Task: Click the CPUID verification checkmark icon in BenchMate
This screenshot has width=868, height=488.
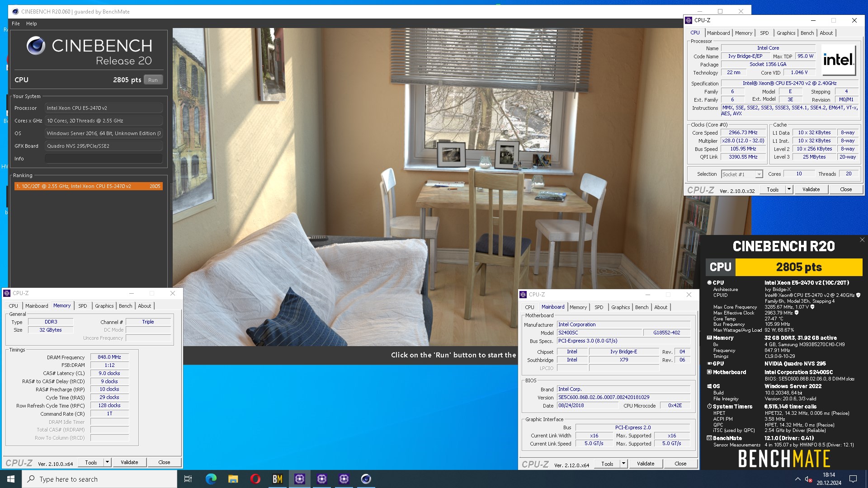Action: pos(858,295)
